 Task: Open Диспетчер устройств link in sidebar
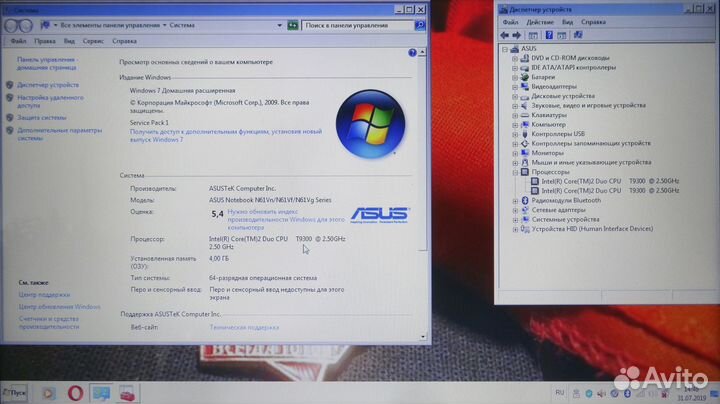(48, 85)
